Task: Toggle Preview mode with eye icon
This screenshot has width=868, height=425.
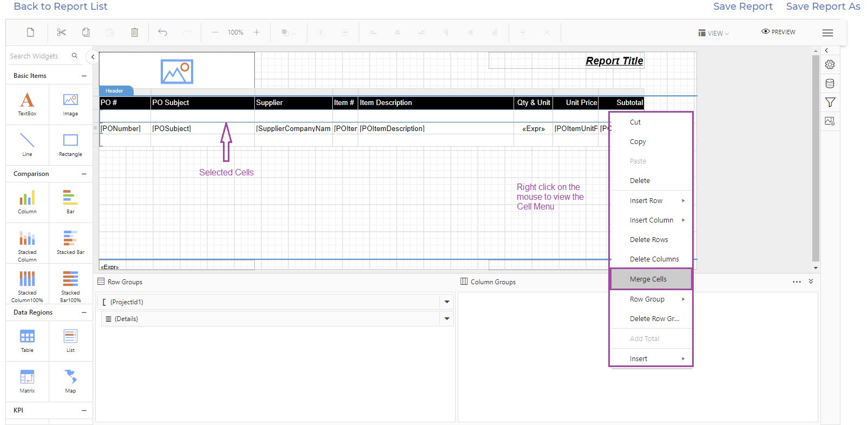Action: coord(778,32)
